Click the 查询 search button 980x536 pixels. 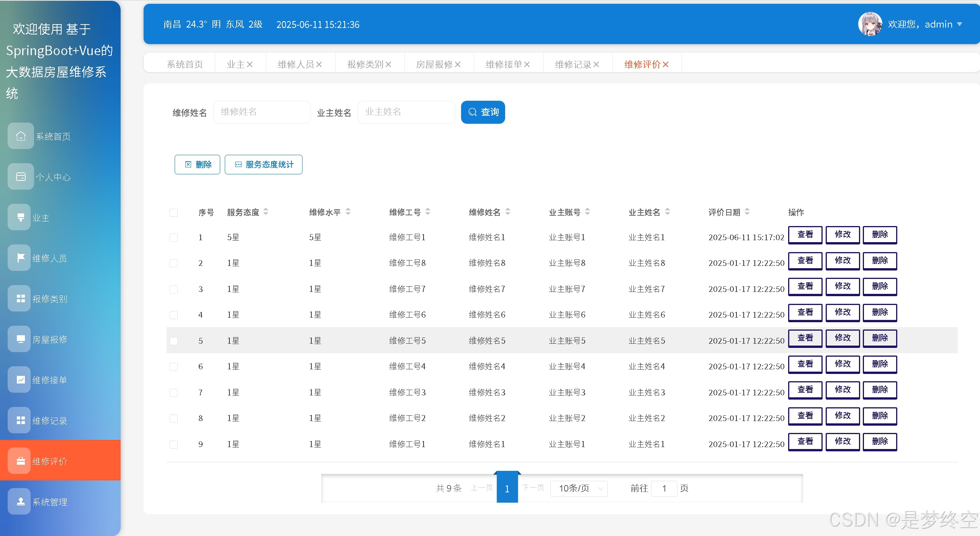[483, 112]
